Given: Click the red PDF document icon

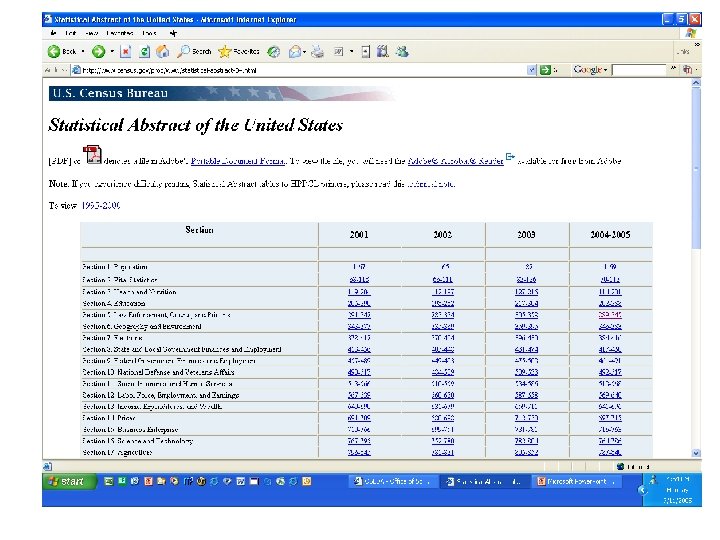Looking at the screenshot, I should [x=92, y=155].
